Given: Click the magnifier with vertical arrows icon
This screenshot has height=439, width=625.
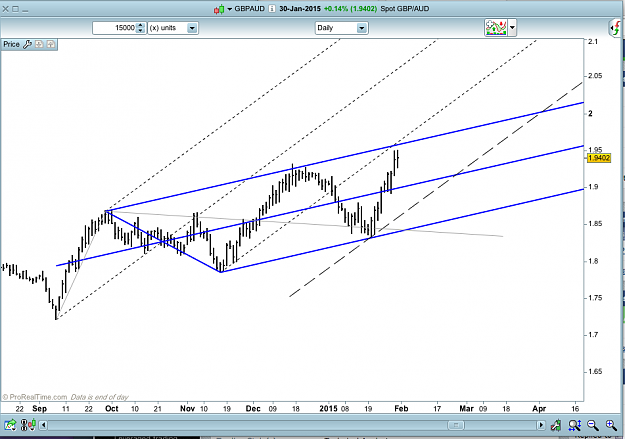Looking at the screenshot, I should [574, 425].
